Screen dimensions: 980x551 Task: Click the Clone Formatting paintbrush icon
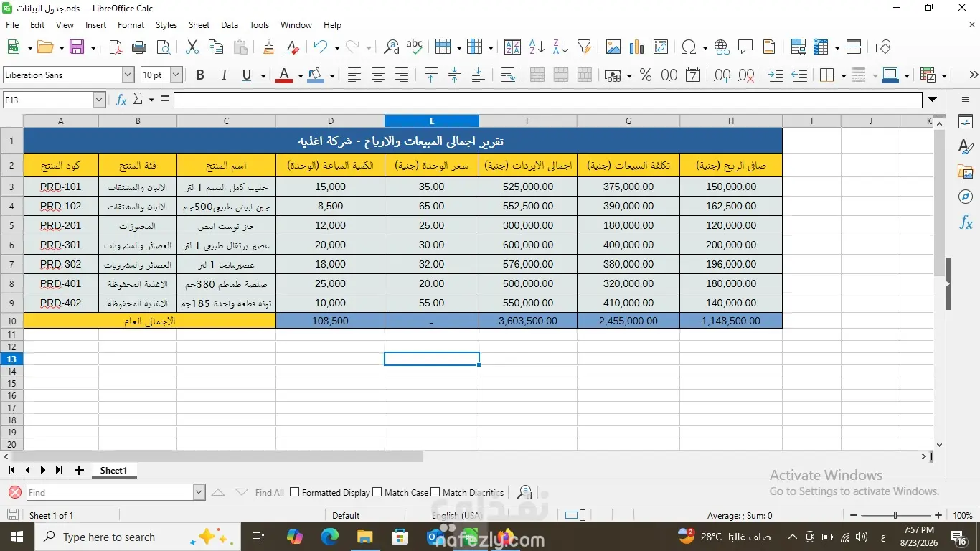pos(268,47)
